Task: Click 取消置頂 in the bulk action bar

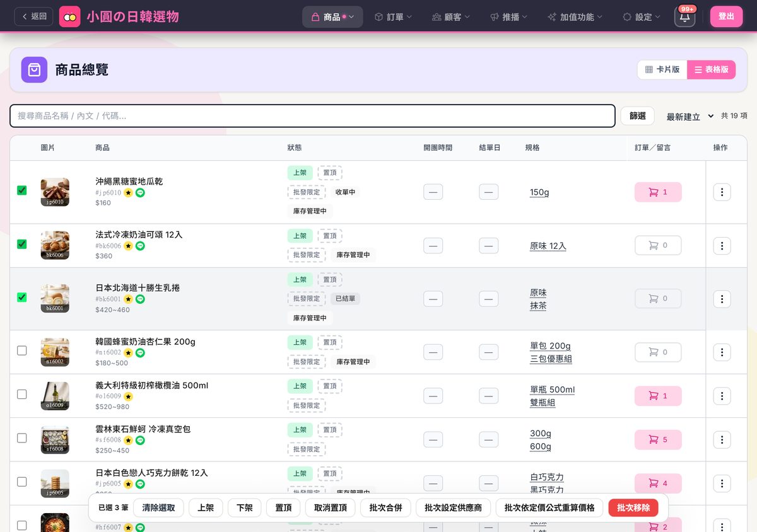Action: (331, 507)
